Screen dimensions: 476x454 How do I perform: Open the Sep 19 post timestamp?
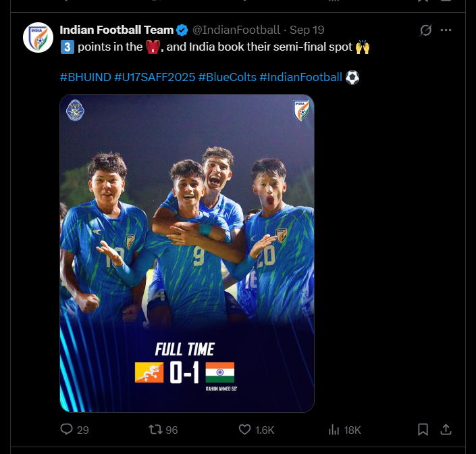pos(307,30)
